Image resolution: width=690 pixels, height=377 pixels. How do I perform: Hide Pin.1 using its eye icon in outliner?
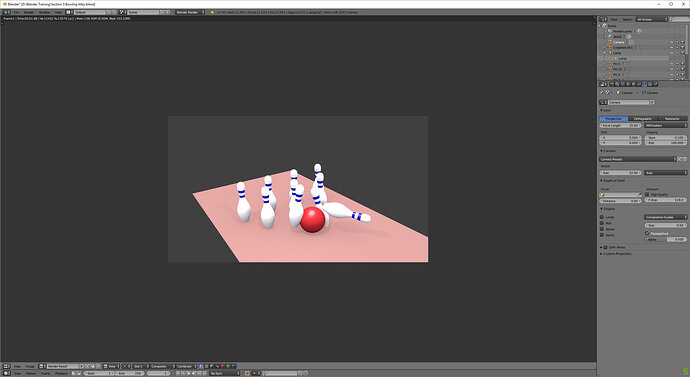coord(672,64)
